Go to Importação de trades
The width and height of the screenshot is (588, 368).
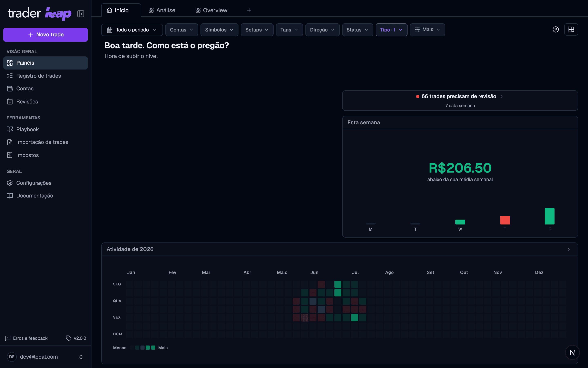[46, 142]
